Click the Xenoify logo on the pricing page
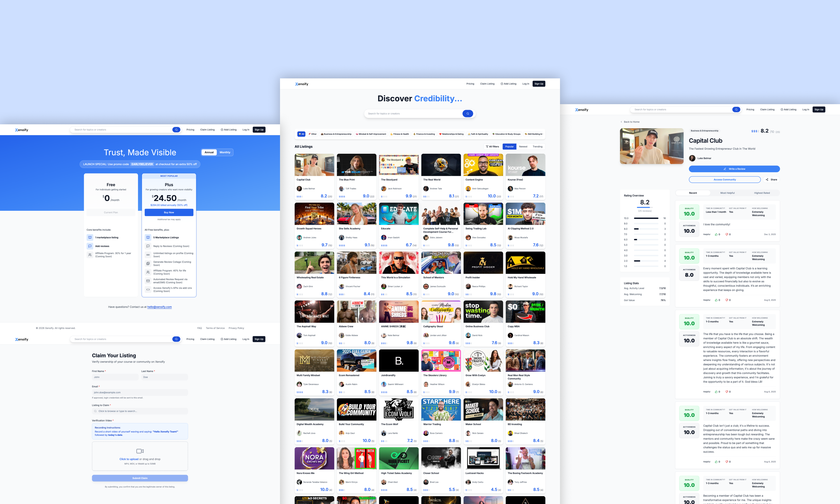 click(x=22, y=130)
